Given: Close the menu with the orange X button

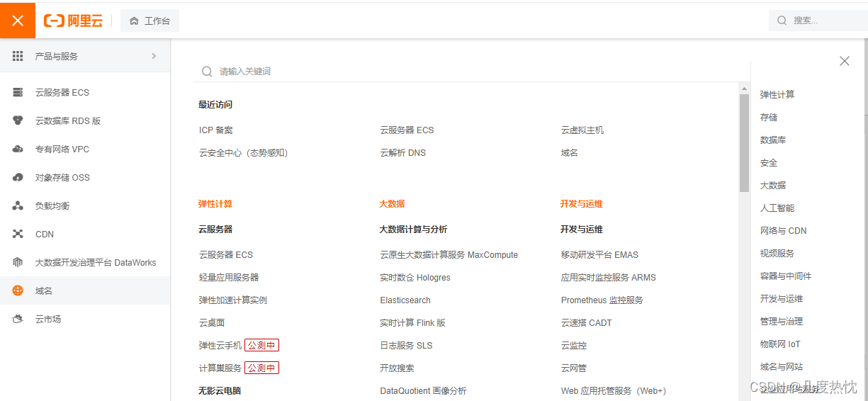Looking at the screenshot, I should (x=18, y=21).
